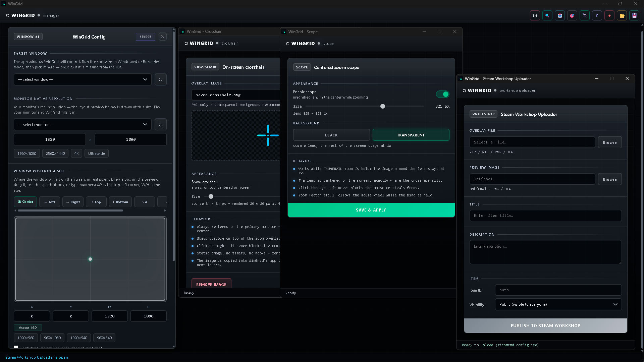This screenshot has width=644, height=362.
Task: Click the split-buttons scrollbar right arrow
Action: coord(165,210)
